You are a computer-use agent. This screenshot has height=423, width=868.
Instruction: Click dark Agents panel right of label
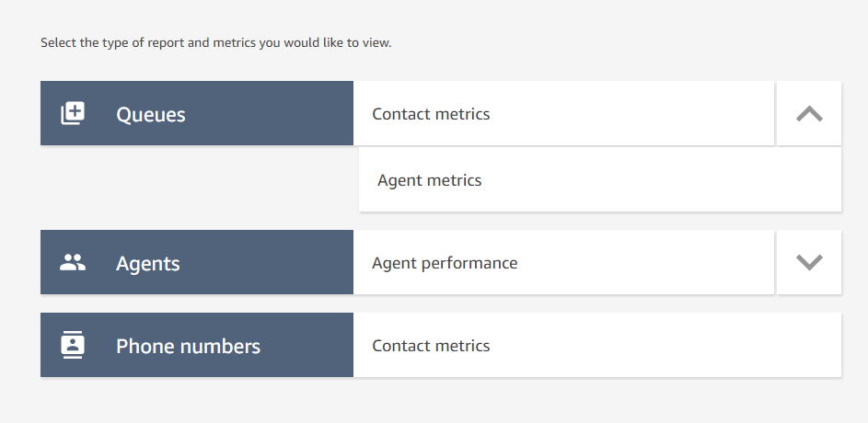pos(266,262)
